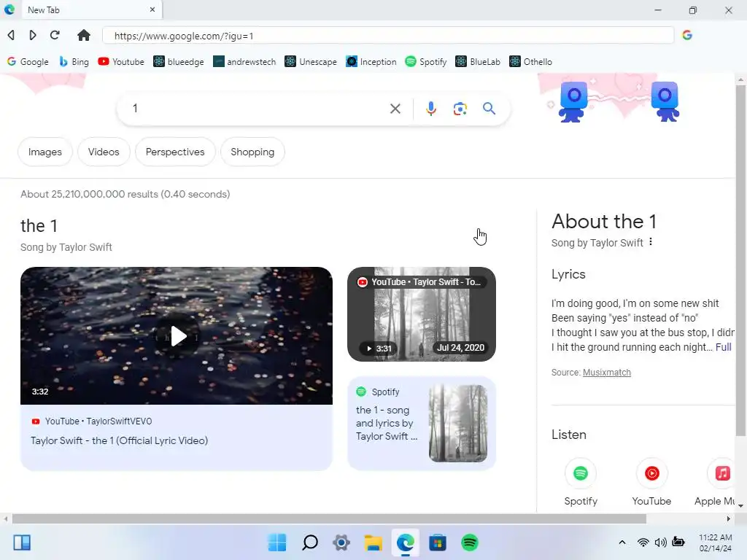Click the scroll-down arrow of vertical scrollbar

tap(740, 506)
